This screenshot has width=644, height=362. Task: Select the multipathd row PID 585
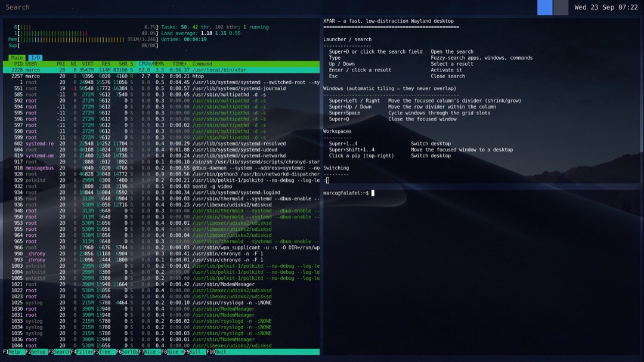point(162,95)
